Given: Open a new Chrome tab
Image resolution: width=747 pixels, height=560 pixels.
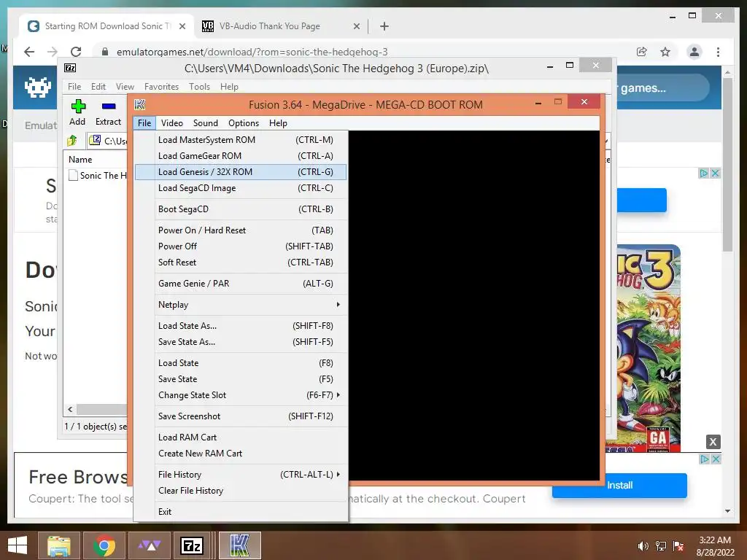Looking at the screenshot, I should (x=384, y=26).
